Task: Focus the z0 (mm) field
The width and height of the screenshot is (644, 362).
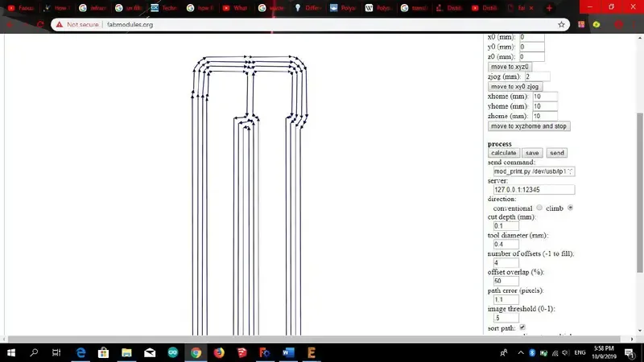Action: [532, 56]
